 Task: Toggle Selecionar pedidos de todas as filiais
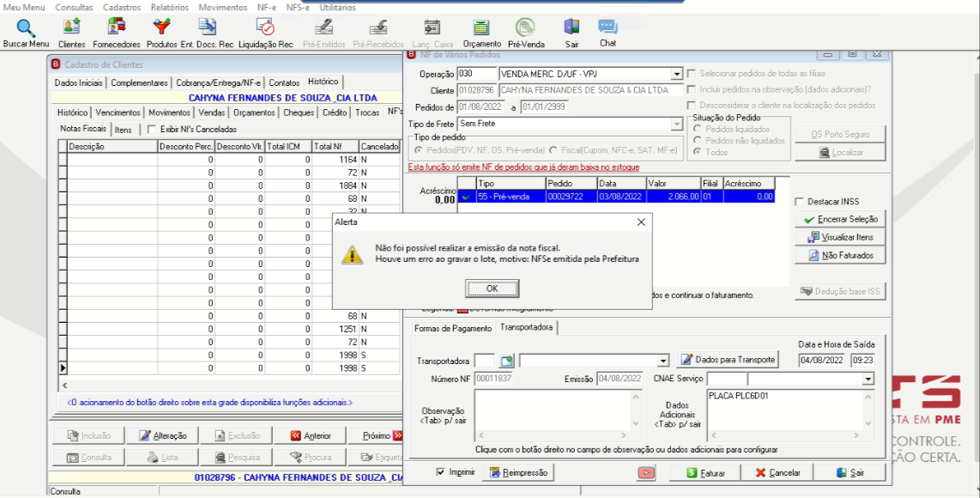[692, 73]
